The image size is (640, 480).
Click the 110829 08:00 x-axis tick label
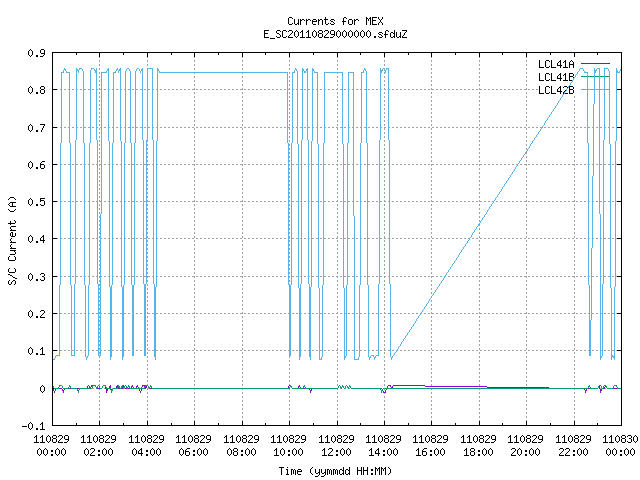[241, 446]
